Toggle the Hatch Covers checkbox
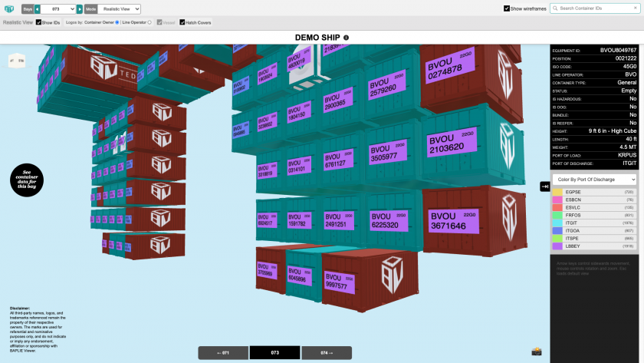 pos(182,22)
